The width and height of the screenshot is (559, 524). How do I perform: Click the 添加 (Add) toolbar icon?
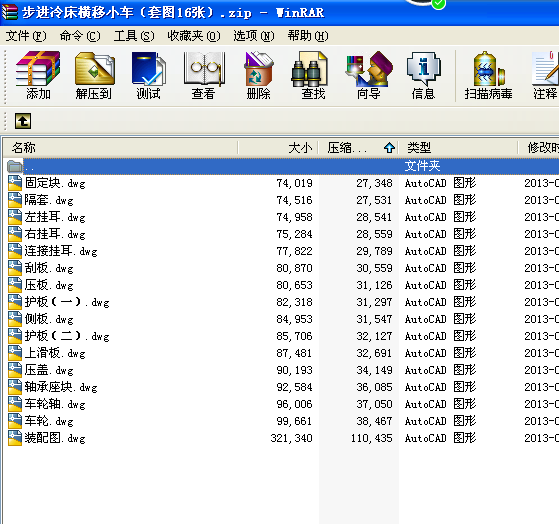38,75
